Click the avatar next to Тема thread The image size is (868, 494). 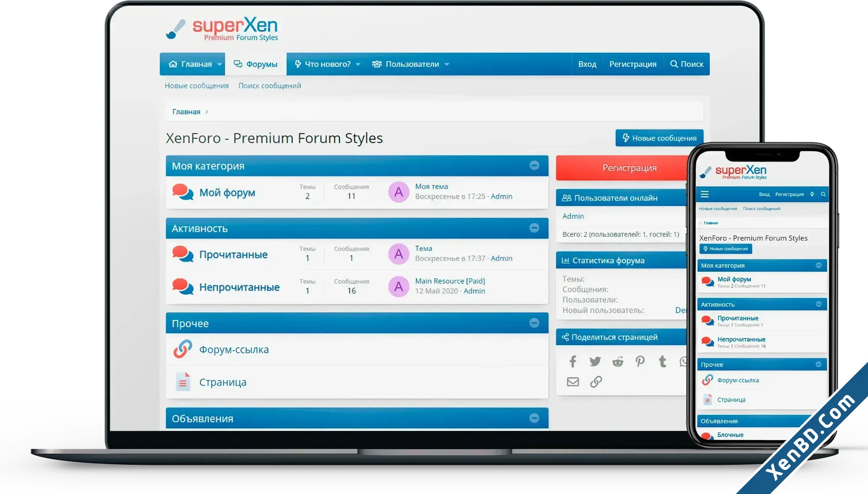[x=399, y=254]
